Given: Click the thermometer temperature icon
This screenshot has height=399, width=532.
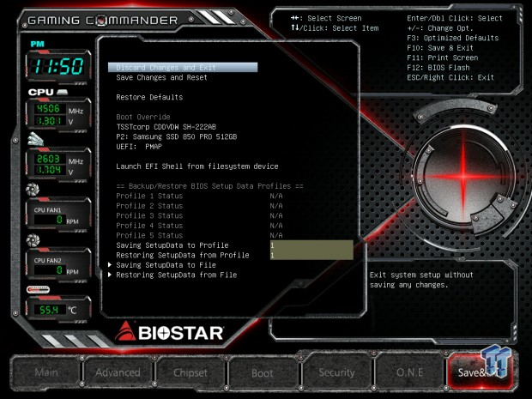Looking at the screenshot, I should [x=38, y=290].
